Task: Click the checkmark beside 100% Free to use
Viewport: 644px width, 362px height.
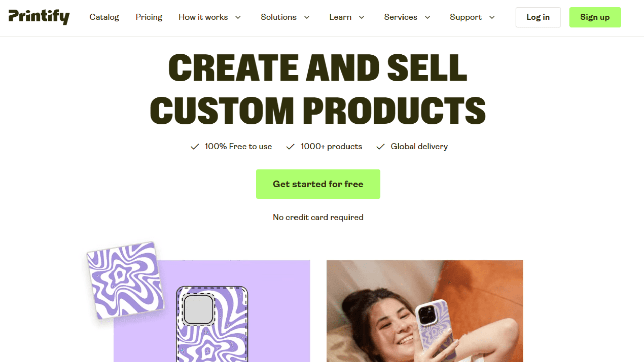Action: 195,147
